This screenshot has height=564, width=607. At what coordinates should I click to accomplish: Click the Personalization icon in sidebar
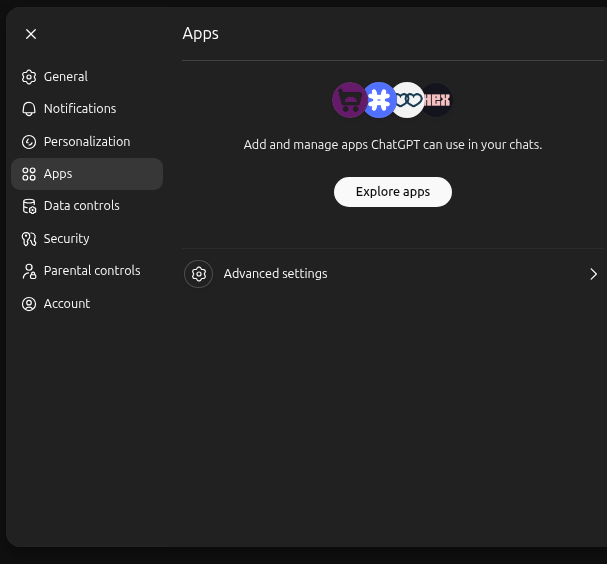(x=29, y=142)
